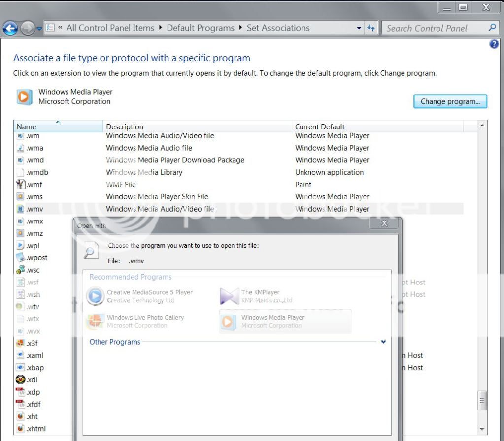Select the .xht Firefox file icon

20,416
